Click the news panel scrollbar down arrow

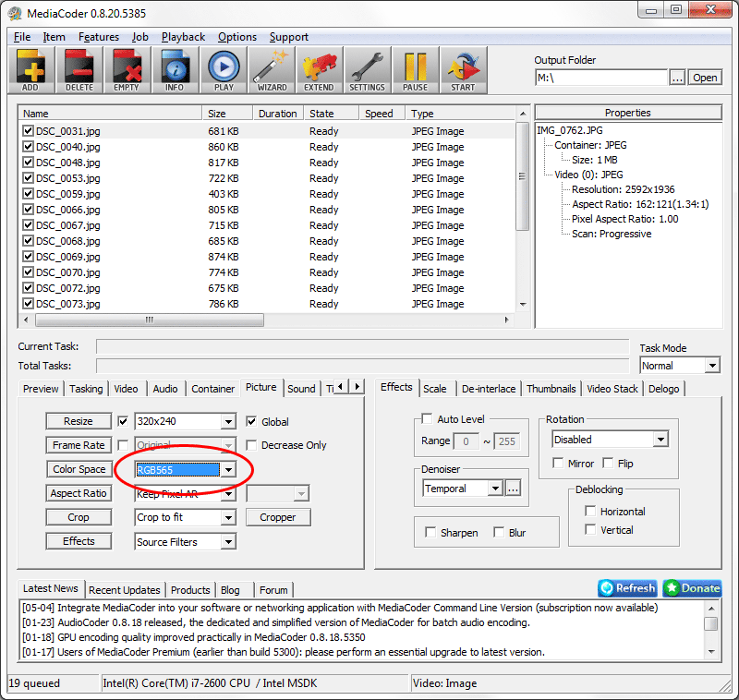pos(711,652)
